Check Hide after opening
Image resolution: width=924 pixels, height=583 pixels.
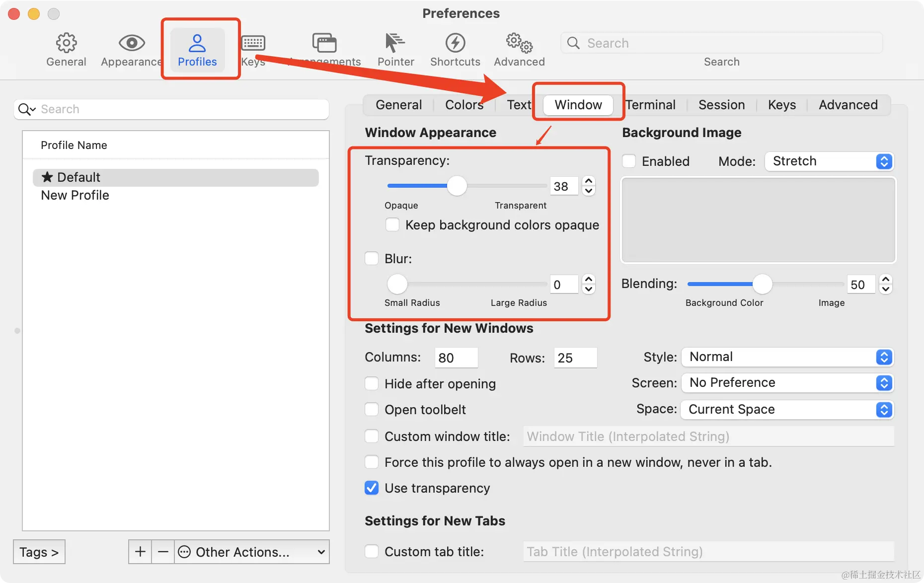(372, 384)
